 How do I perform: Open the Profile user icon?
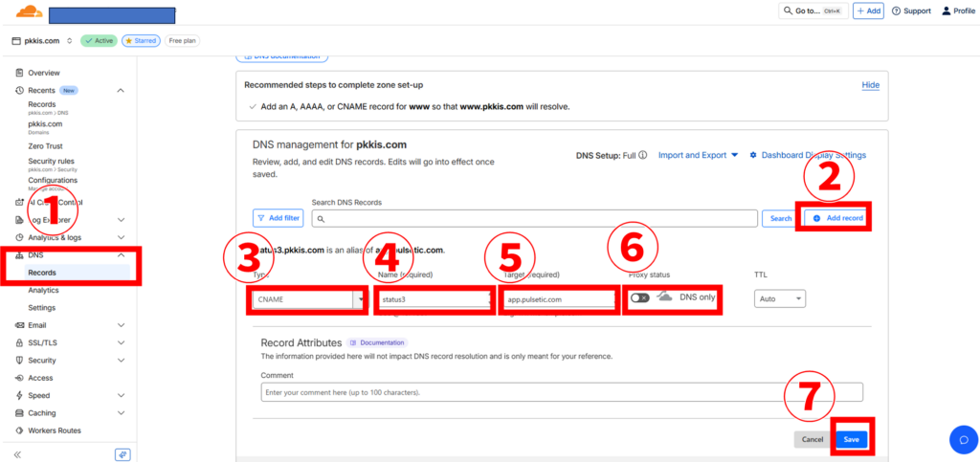[947, 11]
